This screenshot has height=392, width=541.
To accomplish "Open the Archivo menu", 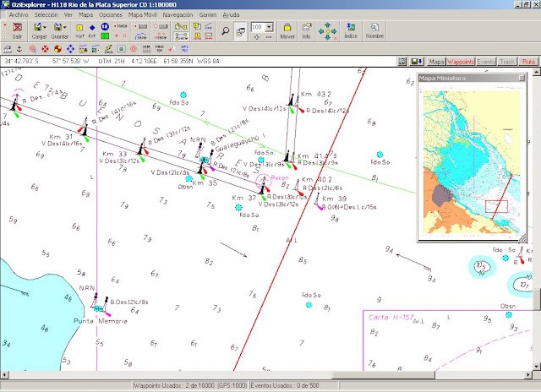I will coord(19,15).
